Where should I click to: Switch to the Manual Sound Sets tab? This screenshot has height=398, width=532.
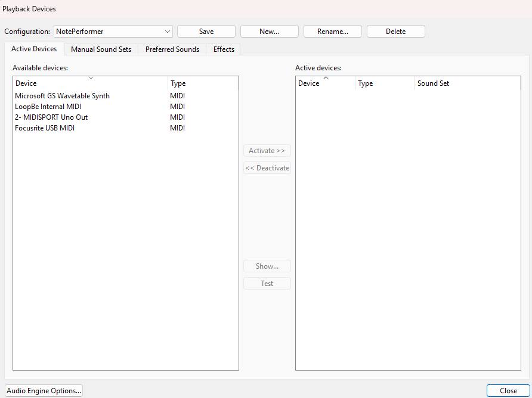pos(101,49)
